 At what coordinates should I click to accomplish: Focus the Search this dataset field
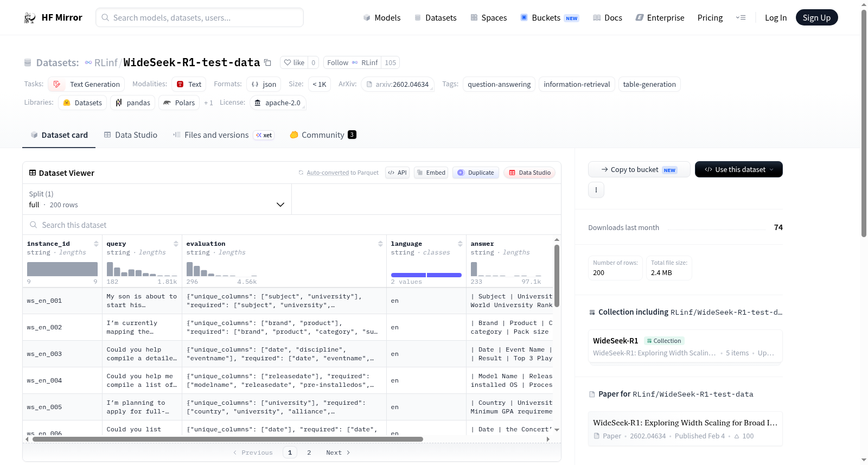[x=292, y=225]
